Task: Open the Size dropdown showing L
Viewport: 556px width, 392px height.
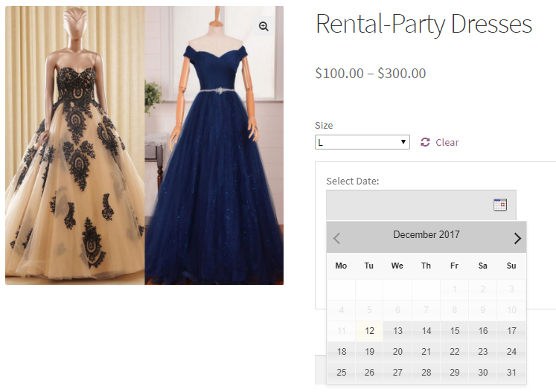Action: pyautogui.click(x=362, y=142)
